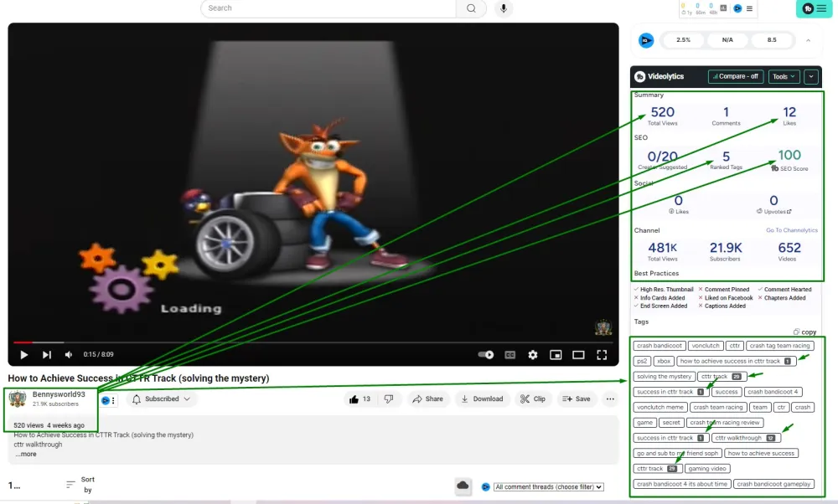Open vidIQ channel options beside avatar
Screen dimensions: 838x504
tap(108, 400)
